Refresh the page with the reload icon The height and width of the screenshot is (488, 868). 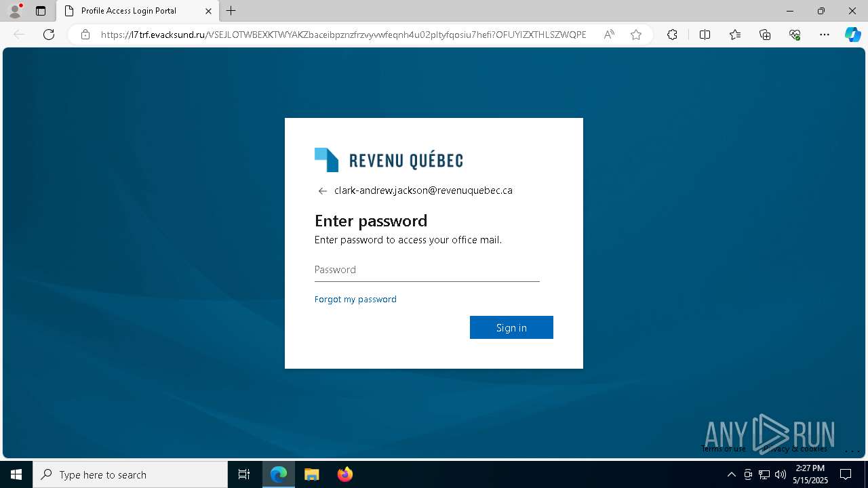point(49,35)
